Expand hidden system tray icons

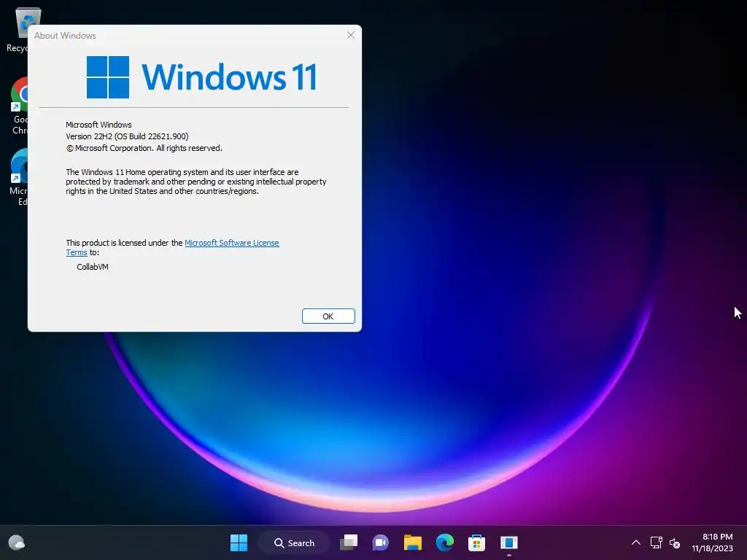[x=636, y=542]
